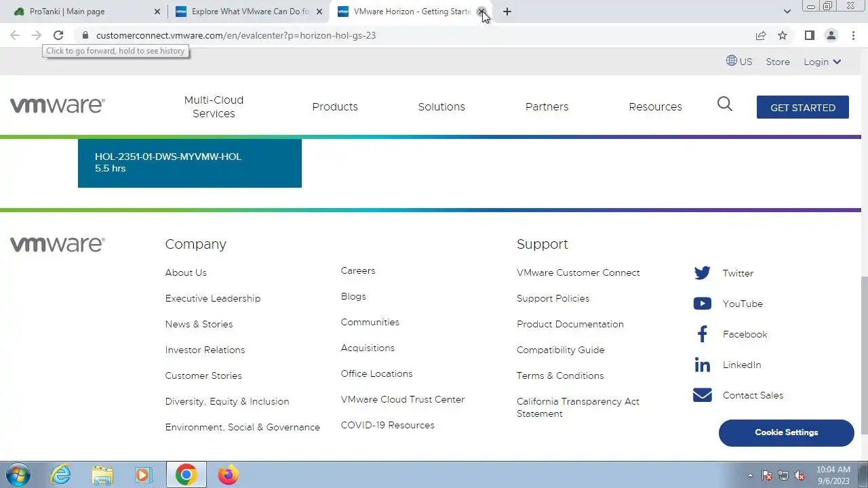Open the Products menu
The height and width of the screenshot is (488, 868).
click(335, 106)
